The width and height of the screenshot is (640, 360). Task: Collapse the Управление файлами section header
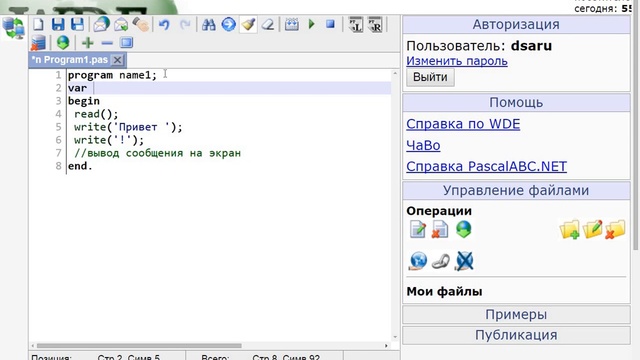click(516, 191)
